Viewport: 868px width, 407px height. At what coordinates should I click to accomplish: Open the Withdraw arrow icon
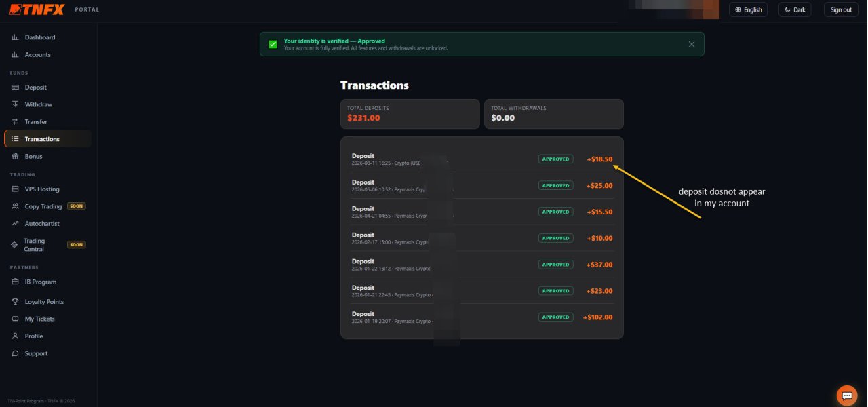click(15, 104)
